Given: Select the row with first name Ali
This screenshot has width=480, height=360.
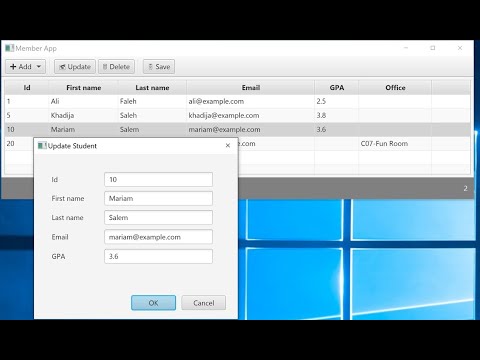Looking at the screenshot, I should pyautogui.click(x=237, y=101).
